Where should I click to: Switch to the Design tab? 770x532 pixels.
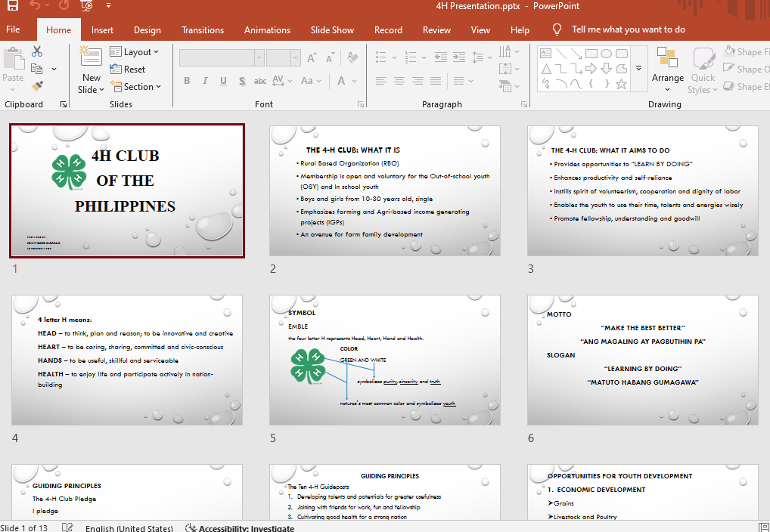pos(147,30)
